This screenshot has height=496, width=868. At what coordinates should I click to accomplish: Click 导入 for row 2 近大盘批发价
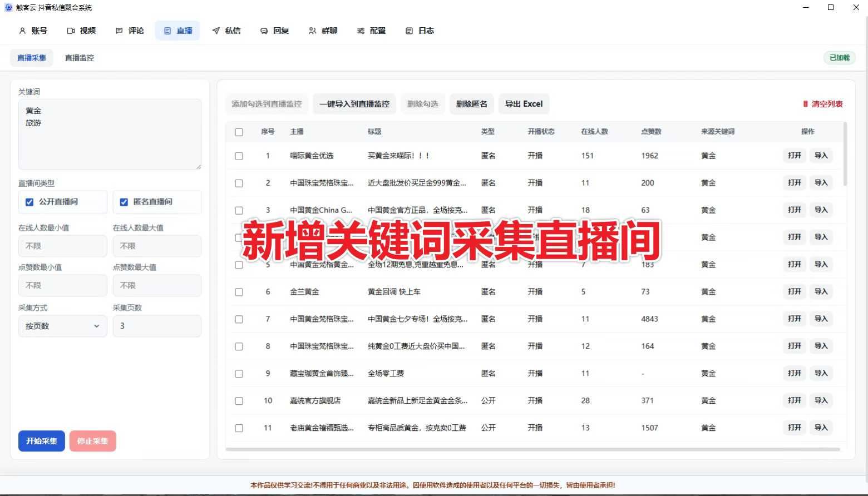coord(821,183)
